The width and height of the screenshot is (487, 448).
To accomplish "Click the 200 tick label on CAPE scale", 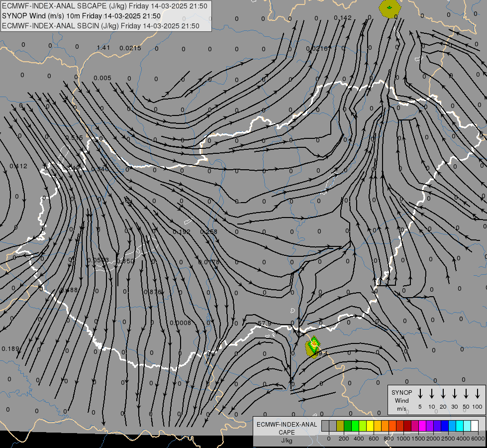I will [344, 439].
